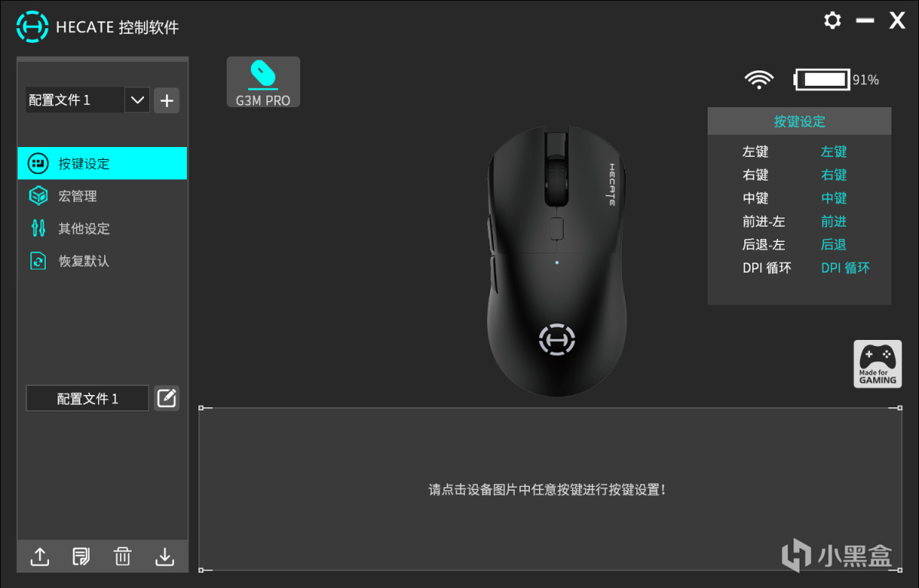
Task: Open settings with the gear icon
Action: tap(832, 20)
